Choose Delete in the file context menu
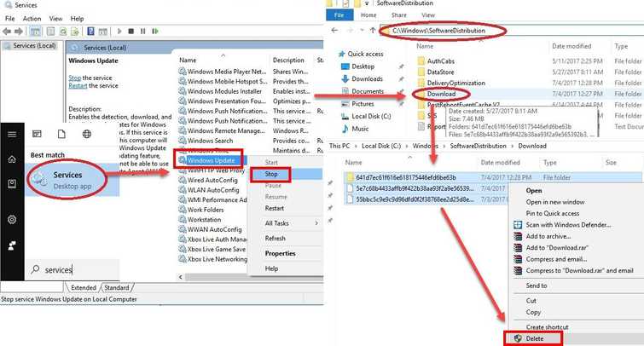This screenshot has height=346, width=644. pyautogui.click(x=535, y=338)
